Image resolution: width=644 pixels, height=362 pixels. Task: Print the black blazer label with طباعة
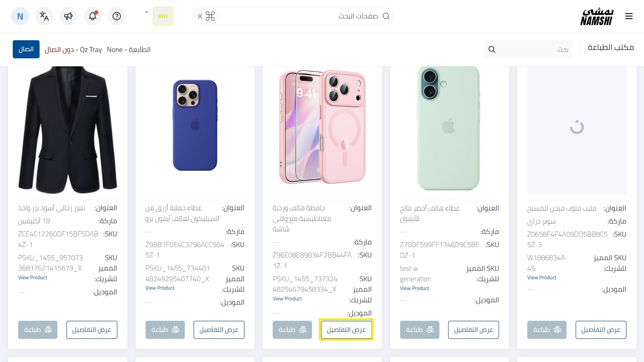click(38, 330)
